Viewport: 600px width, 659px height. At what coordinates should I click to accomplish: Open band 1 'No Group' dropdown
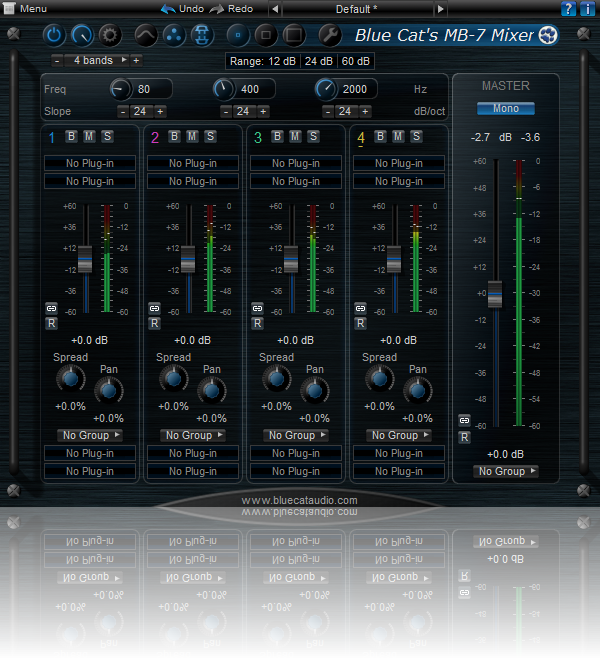(x=90, y=435)
